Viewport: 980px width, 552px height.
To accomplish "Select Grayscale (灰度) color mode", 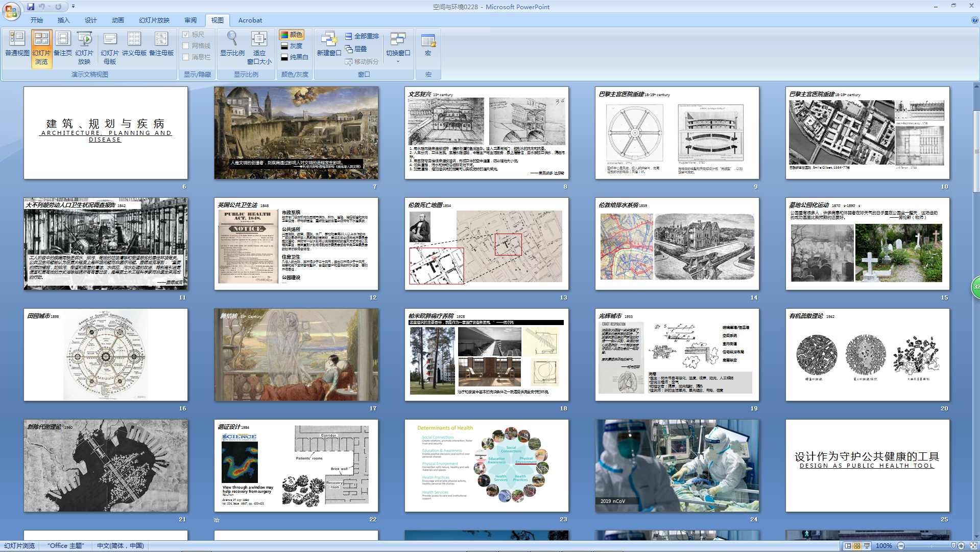I will (293, 46).
